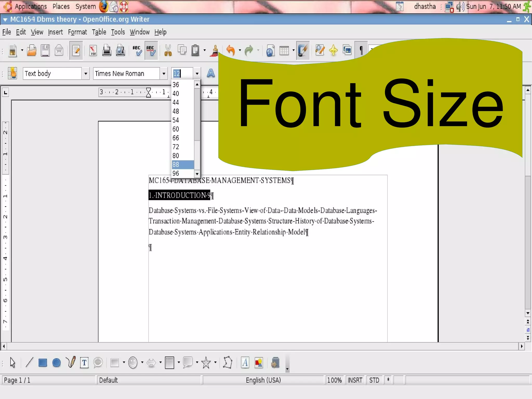The image size is (532, 399).
Task: Select font size 48 in list
Action: coord(183,112)
